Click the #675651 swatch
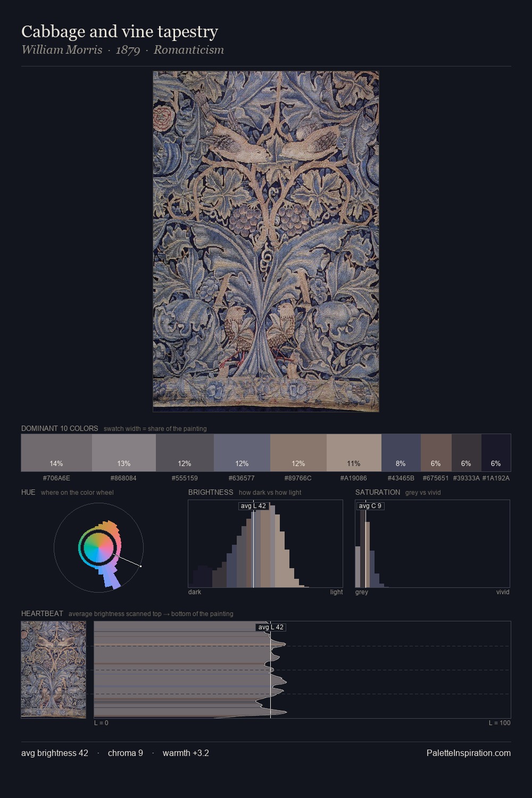Screen dimensions: 532x798 436,453
